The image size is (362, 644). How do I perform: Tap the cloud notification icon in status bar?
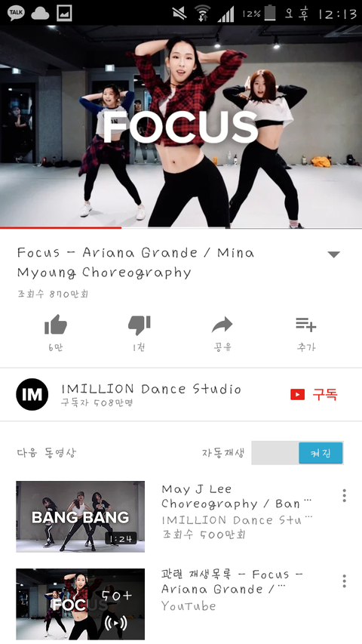pos(40,14)
